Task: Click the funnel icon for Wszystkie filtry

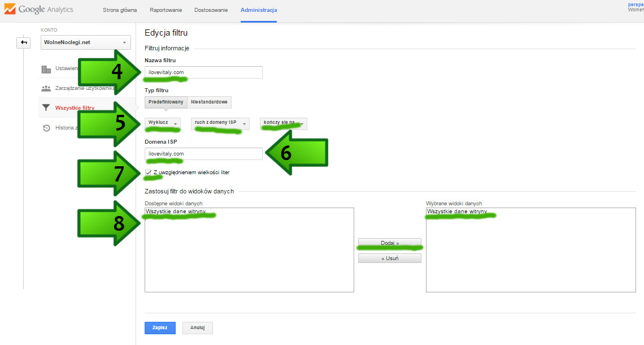Action: tap(46, 107)
